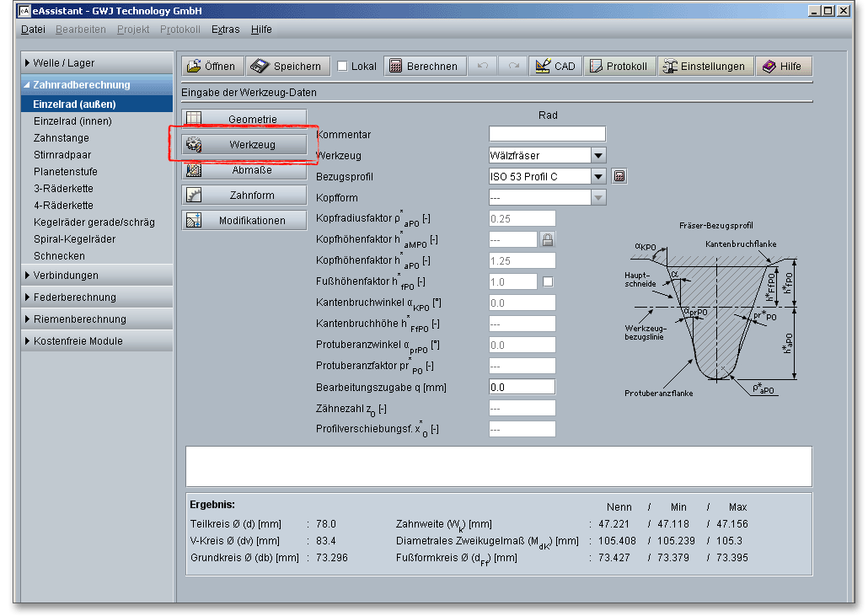Screen dimensions: 868x616
Task: Click the Speichern save button
Action: coord(287,67)
